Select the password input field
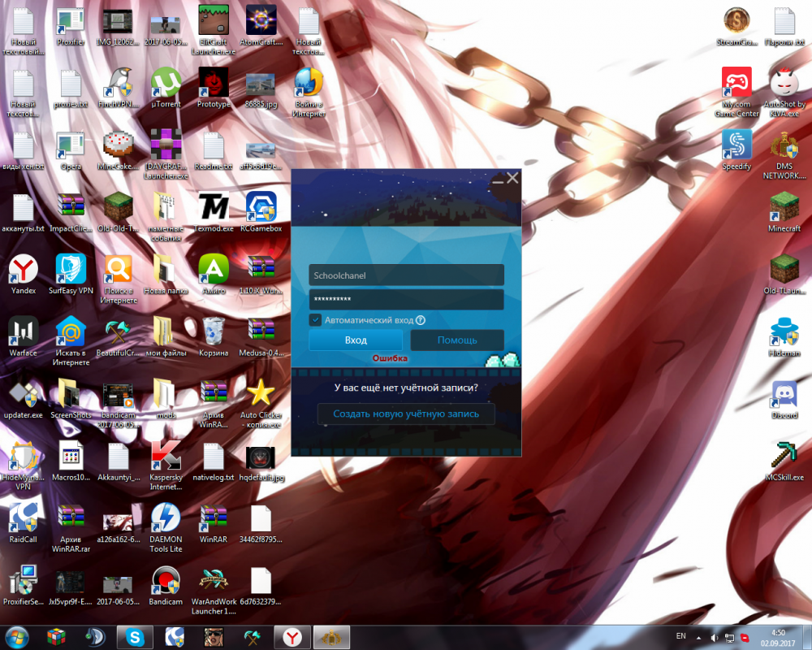Screen dimensions: 812x650 [406, 299]
